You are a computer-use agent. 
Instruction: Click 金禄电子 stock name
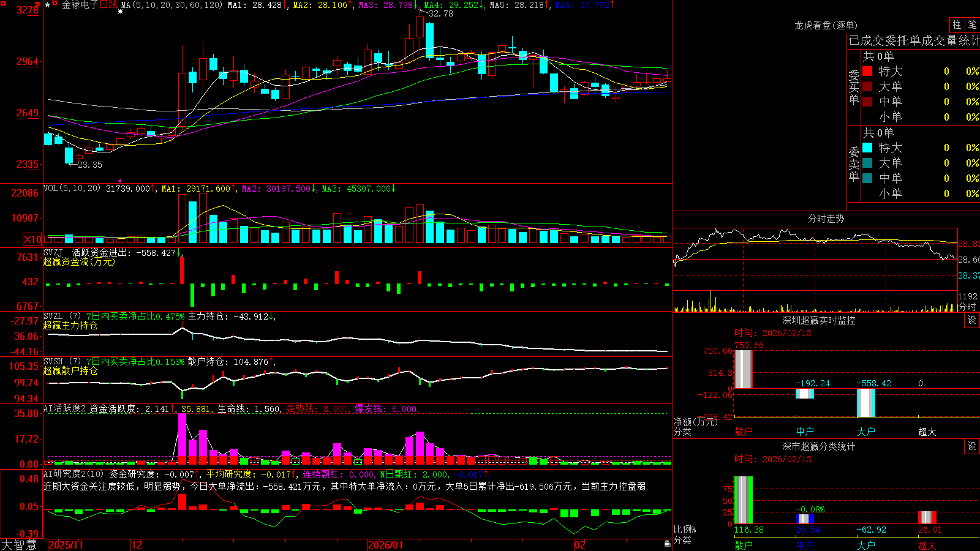[x=80, y=5]
